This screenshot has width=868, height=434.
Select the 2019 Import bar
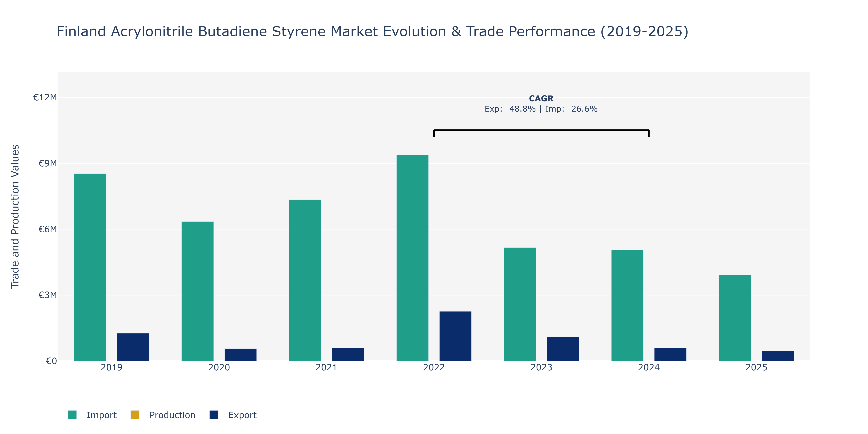click(x=90, y=267)
